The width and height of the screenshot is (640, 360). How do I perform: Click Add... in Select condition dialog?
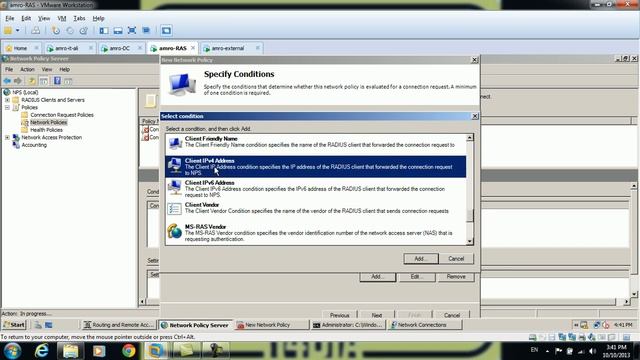point(421,259)
